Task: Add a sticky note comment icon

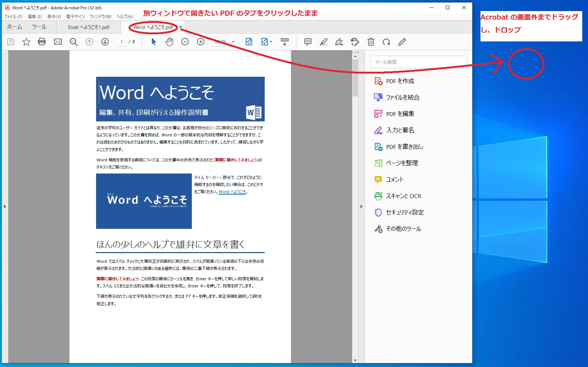Action: [x=308, y=42]
